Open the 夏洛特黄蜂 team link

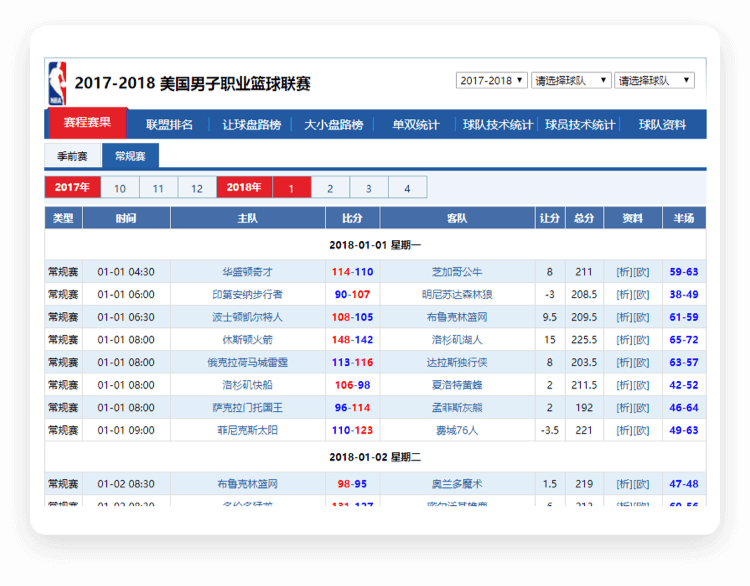(x=457, y=385)
